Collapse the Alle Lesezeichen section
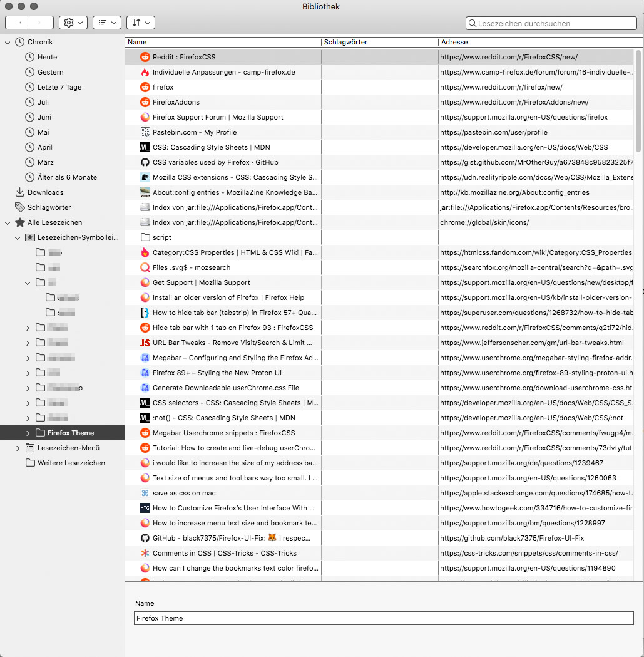The image size is (644, 657). tap(8, 223)
